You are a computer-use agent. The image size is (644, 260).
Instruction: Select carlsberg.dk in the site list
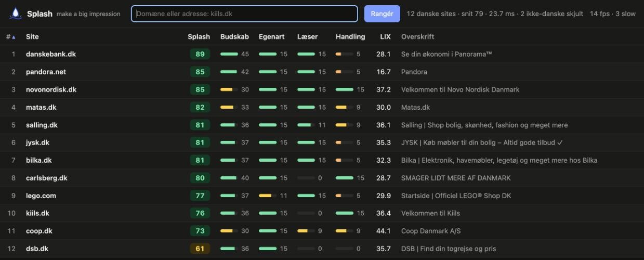(47, 178)
